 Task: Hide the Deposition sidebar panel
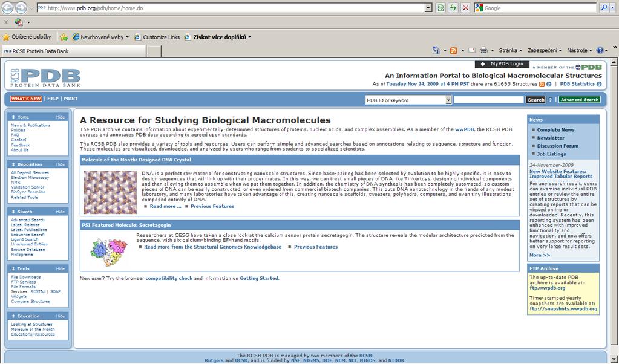click(x=61, y=164)
